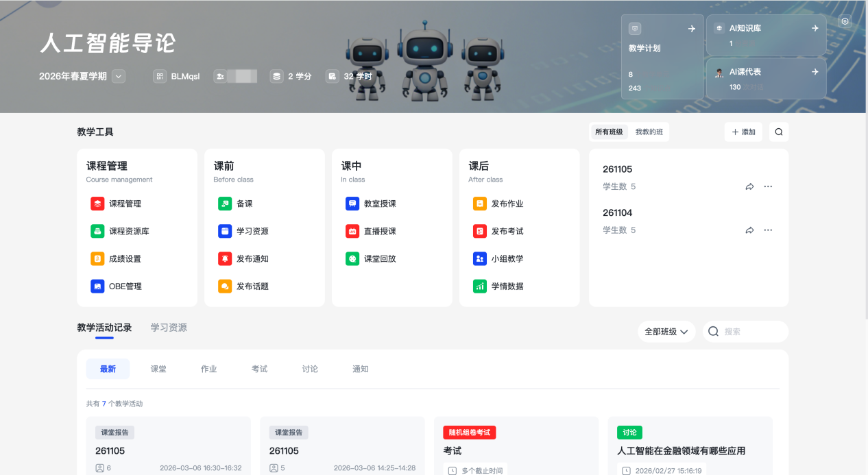Click the 课程资源库 green icon
This screenshot has height=475, width=868.
pyautogui.click(x=97, y=231)
